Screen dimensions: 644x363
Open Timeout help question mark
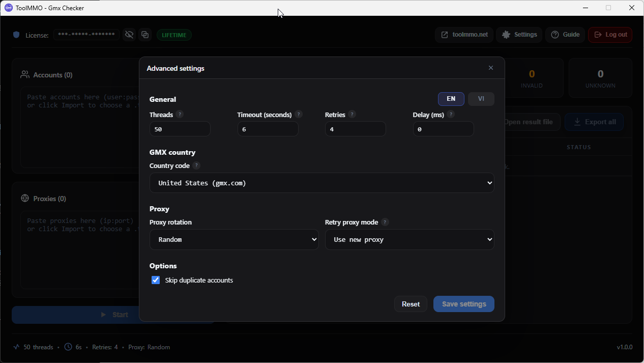click(299, 115)
